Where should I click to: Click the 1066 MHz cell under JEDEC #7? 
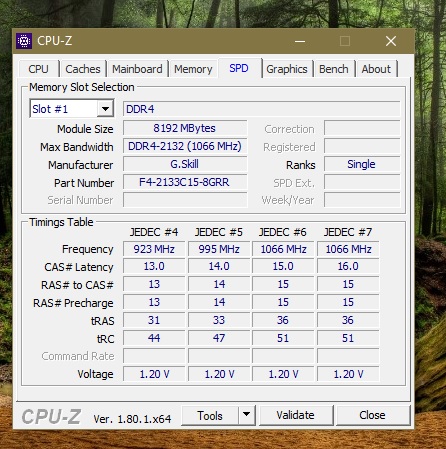pos(348,249)
